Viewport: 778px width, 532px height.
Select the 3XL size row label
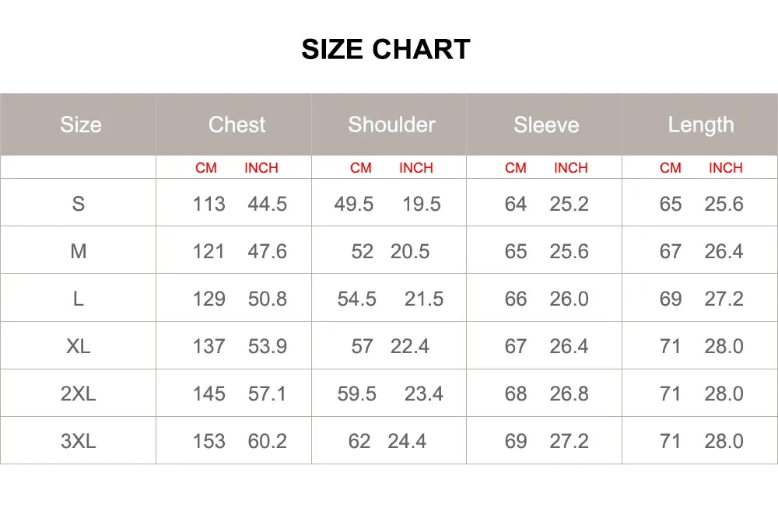pyautogui.click(x=79, y=441)
